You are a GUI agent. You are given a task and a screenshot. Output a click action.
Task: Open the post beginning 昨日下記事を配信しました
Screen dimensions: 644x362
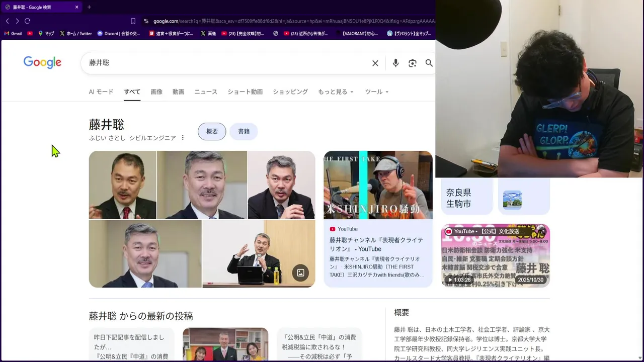131,345
